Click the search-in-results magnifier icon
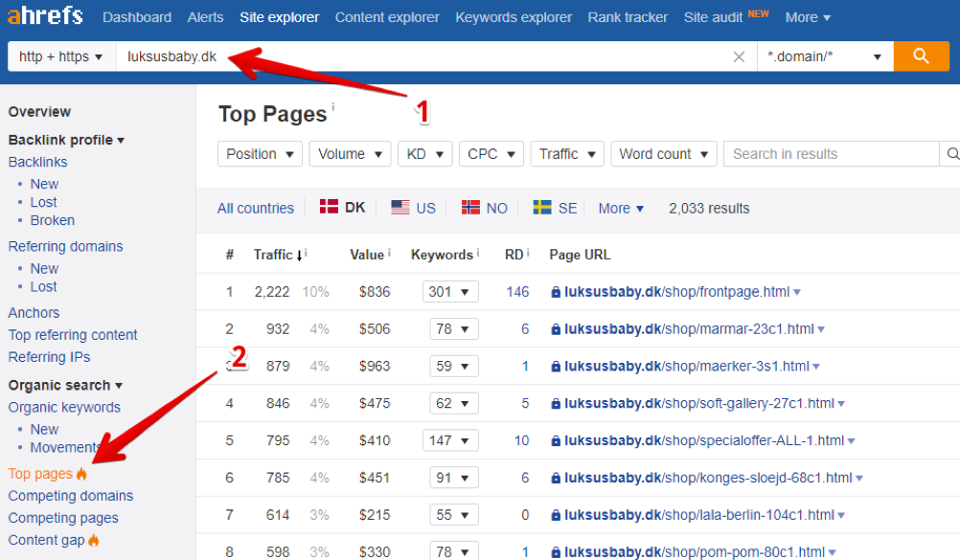Image resolution: width=960 pixels, height=560 pixels. click(951, 154)
